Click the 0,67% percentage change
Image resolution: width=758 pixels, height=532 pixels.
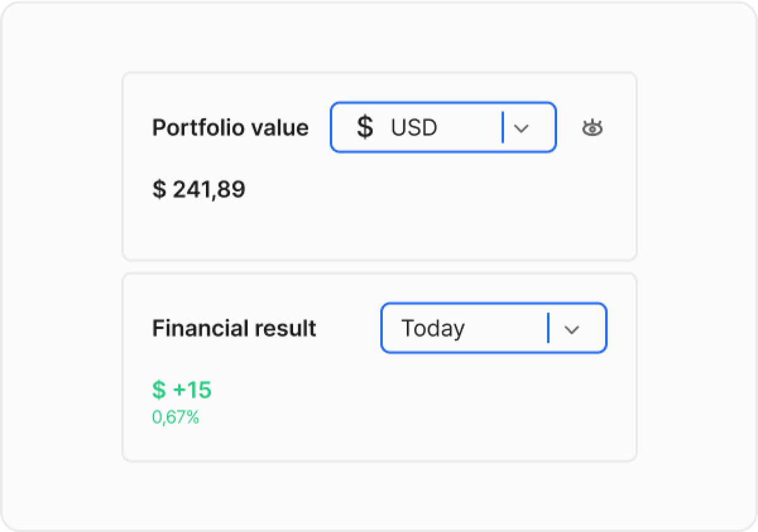[x=176, y=417]
